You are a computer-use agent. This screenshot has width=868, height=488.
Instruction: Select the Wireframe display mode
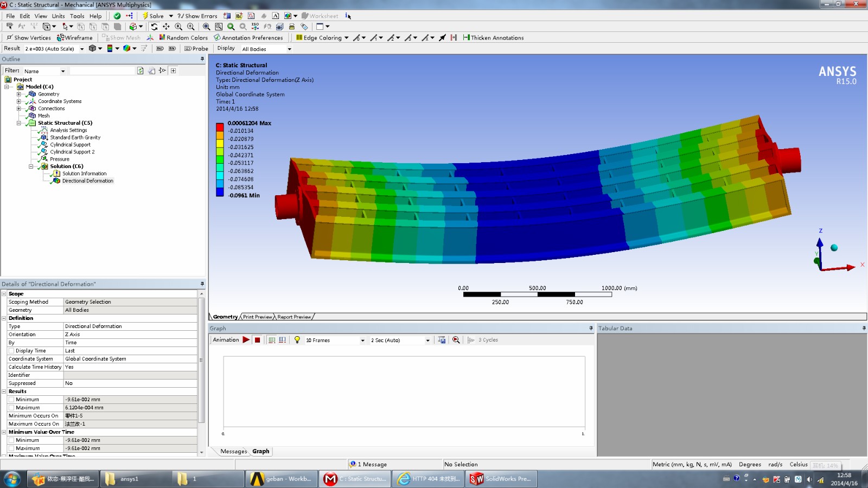pyautogui.click(x=76, y=37)
